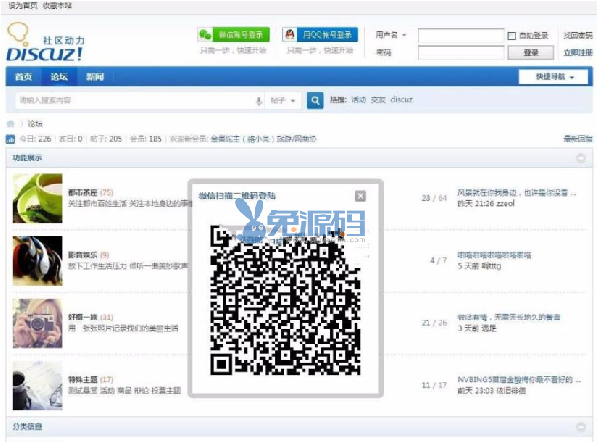The height and width of the screenshot is (442, 600).
Task: Click the 收藏本站 link in the top bar
Action: click(57, 6)
